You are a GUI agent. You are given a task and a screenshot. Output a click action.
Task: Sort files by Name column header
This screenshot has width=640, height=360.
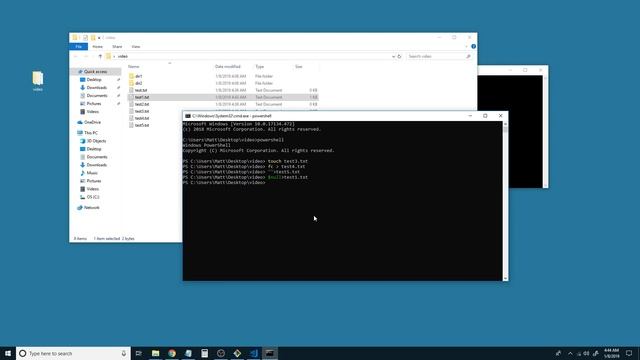point(133,67)
